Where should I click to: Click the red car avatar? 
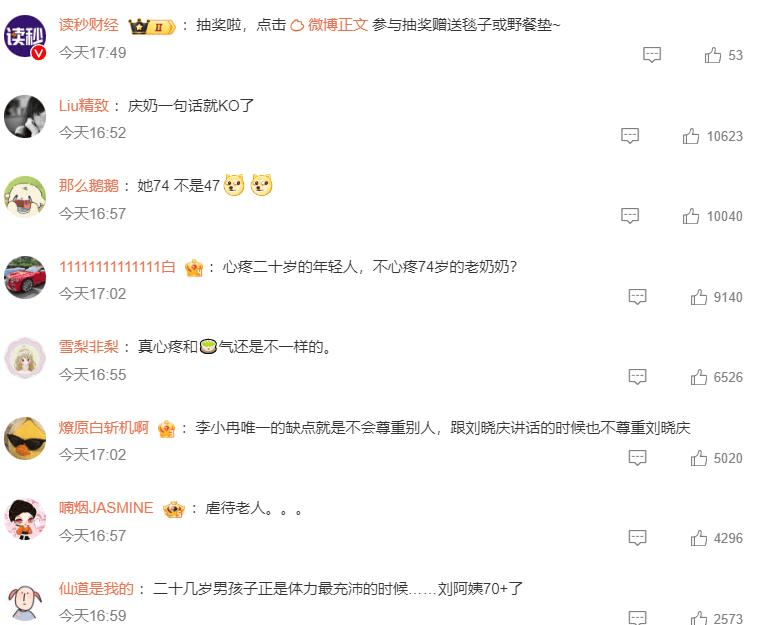click(x=25, y=278)
